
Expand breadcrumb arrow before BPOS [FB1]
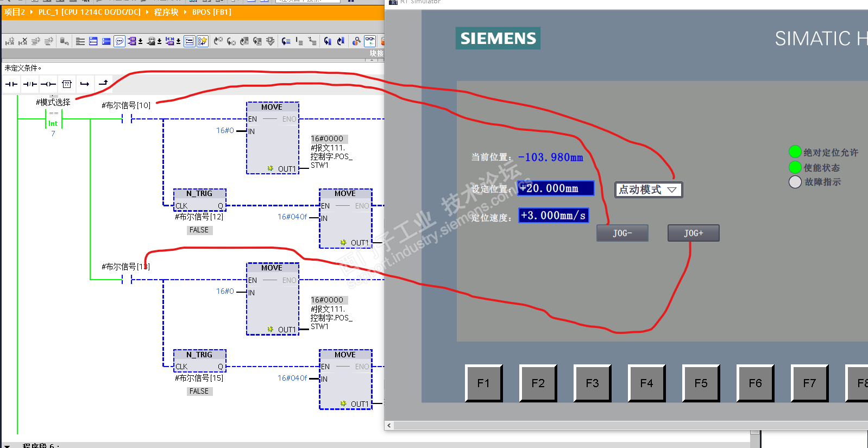pyautogui.click(x=185, y=12)
